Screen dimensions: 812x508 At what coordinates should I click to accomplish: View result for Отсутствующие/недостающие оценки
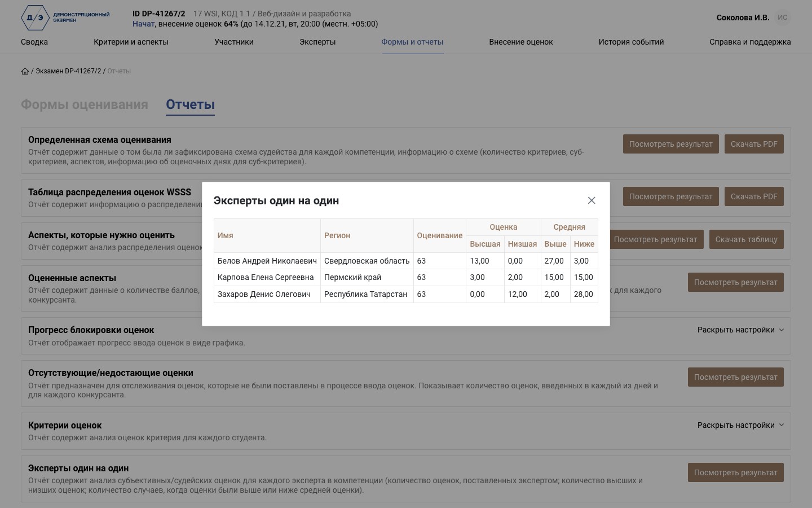(736, 377)
